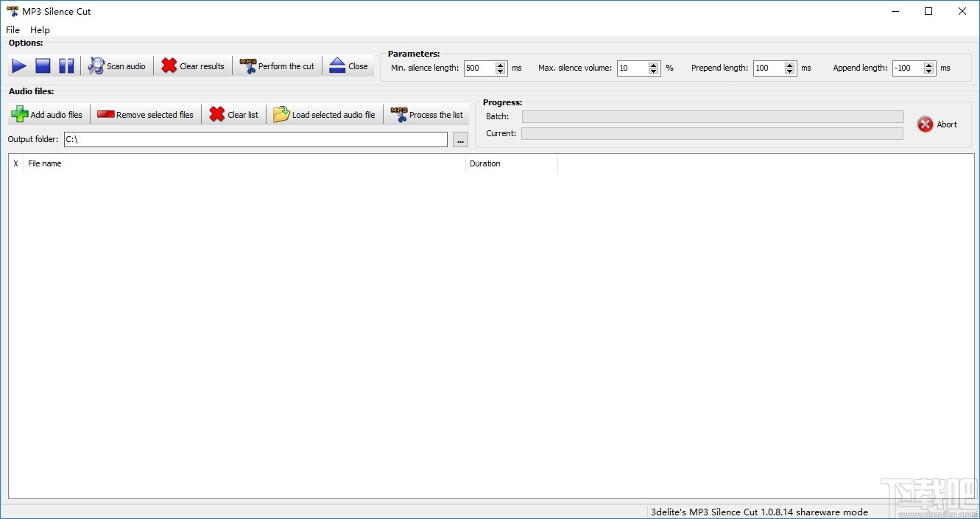
Task: Click the Min. silence length field
Action: point(479,68)
